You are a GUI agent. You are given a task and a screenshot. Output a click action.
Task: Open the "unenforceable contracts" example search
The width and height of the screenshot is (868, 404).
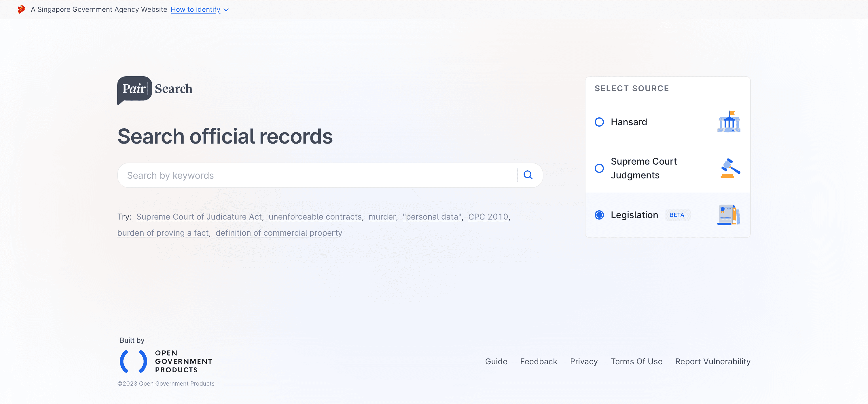(315, 216)
